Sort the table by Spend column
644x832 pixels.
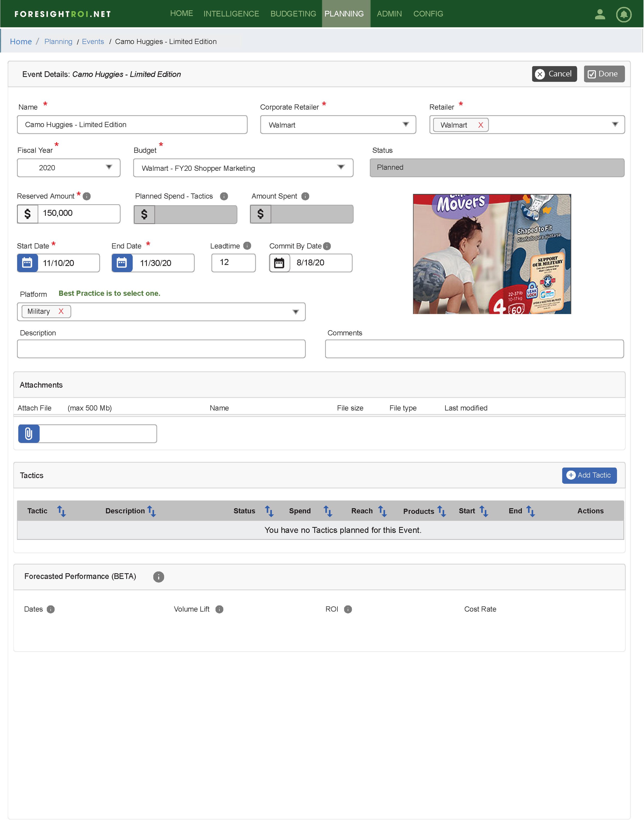click(x=328, y=511)
